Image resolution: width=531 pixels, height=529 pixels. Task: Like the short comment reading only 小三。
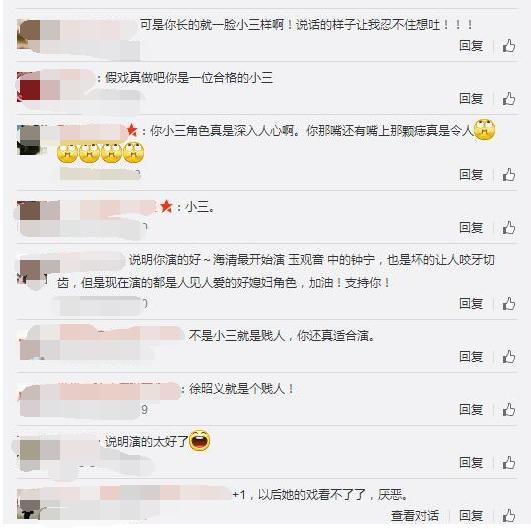click(509, 228)
